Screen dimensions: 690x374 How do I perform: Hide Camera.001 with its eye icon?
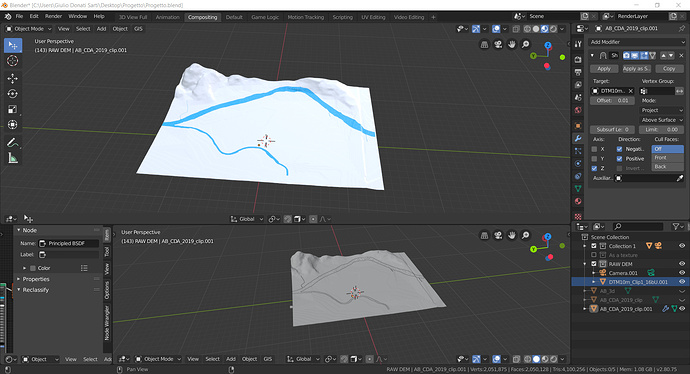682,273
